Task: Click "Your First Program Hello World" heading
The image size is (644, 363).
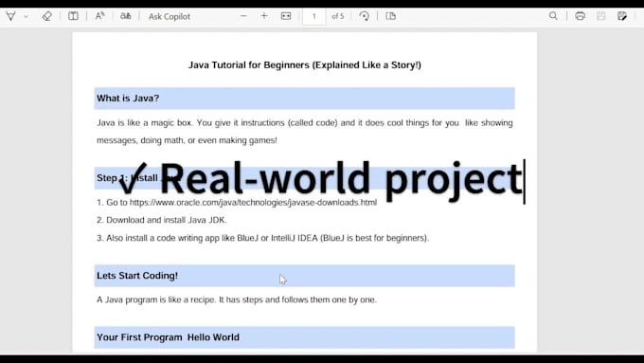Action: coord(168,337)
